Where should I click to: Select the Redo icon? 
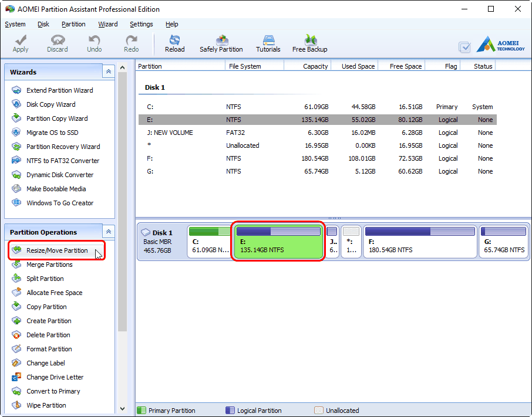point(130,43)
